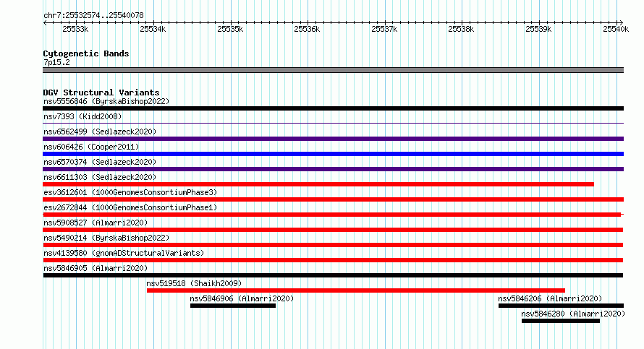This screenshot has height=349, width=644.
Task: Select the red esv3612601 variant bar
Action: click(x=333, y=199)
